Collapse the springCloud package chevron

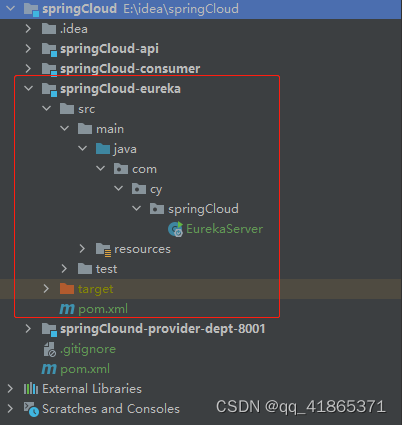[x=137, y=208]
